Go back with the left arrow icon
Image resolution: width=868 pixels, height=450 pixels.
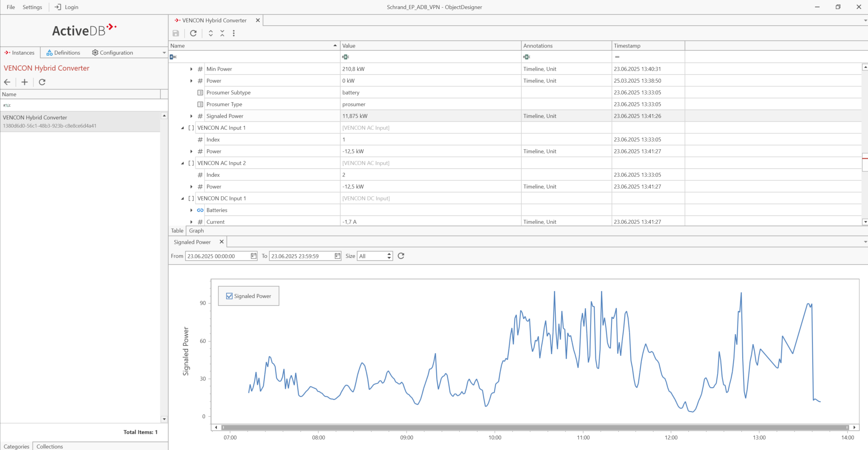point(7,82)
